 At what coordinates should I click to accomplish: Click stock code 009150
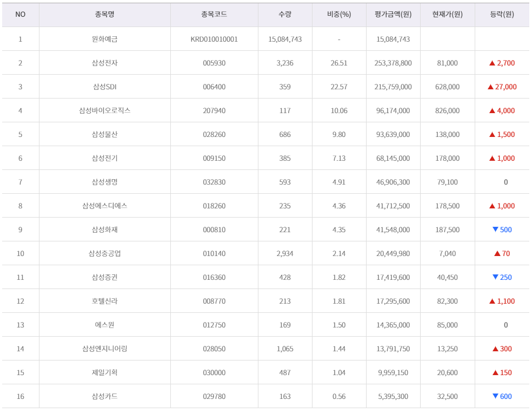pyautogui.click(x=214, y=158)
